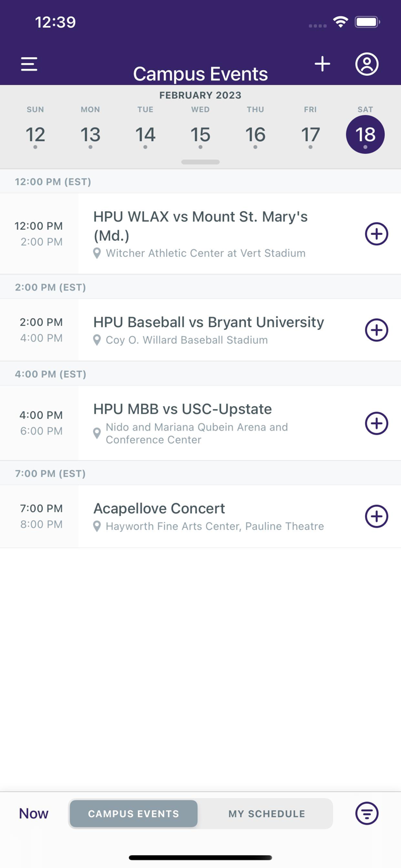Viewport: 401px width, 868px height.
Task: Open the Acapellove Concert event details
Action: (159, 509)
